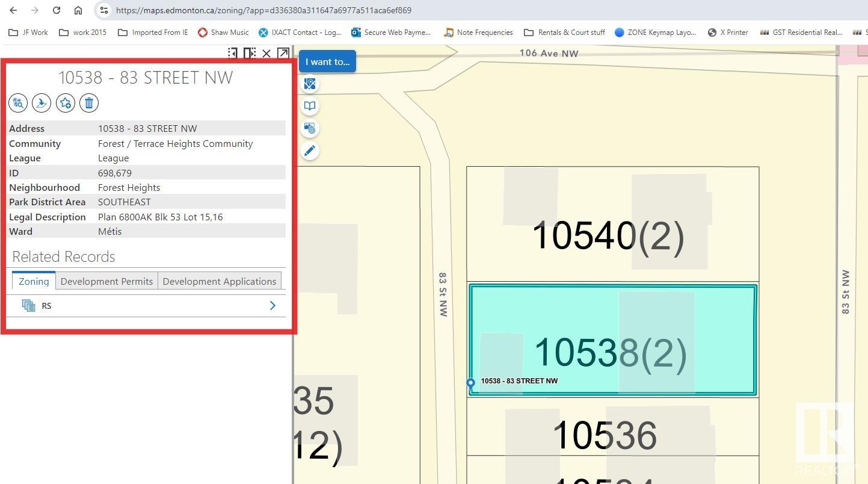Click the 106 Ave NW street label
The width and height of the screenshot is (868, 484).
(549, 53)
